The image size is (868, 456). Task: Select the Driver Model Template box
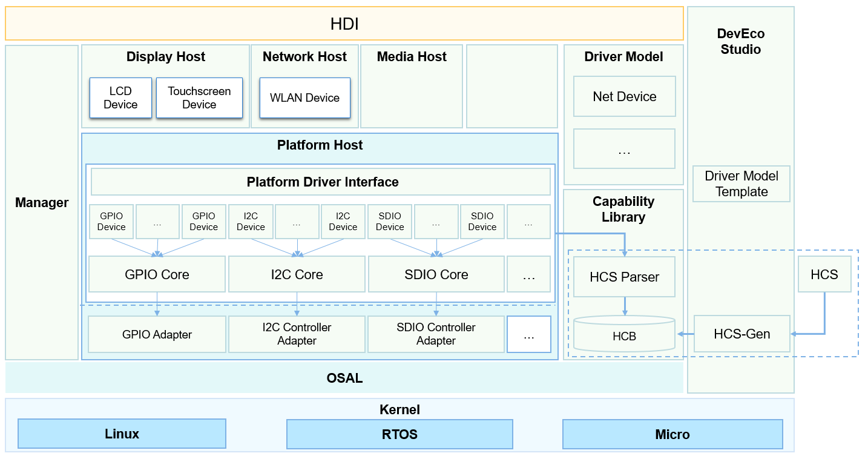741,183
